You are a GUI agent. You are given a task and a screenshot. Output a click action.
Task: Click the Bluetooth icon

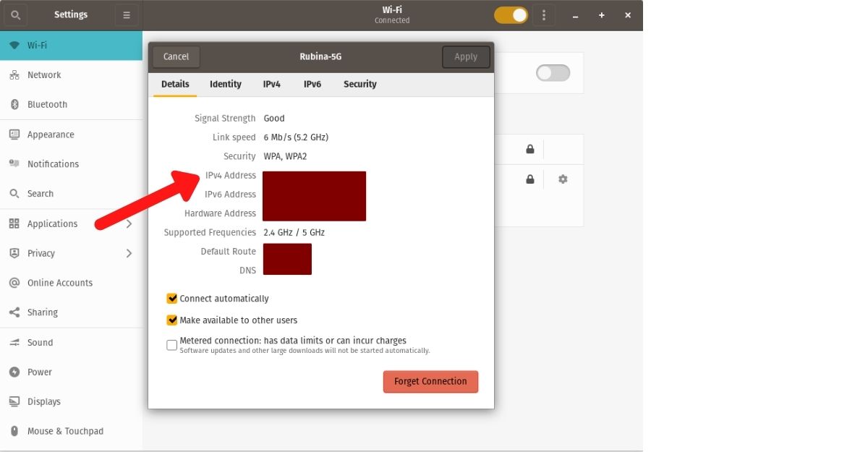pos(14,104)
